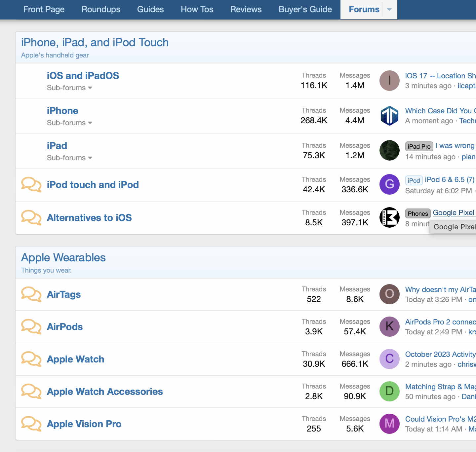The width and height of the screenshot is (476, 452).
Task: Click the iPad Pro prefix tag
Action: (419, 146)
